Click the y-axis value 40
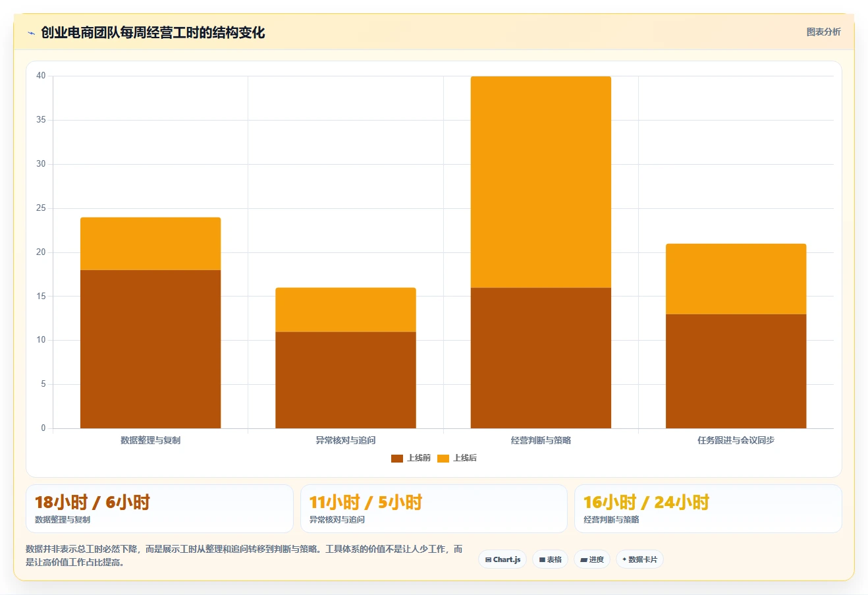This screenshot has width=868, height=595. point(41,76)
